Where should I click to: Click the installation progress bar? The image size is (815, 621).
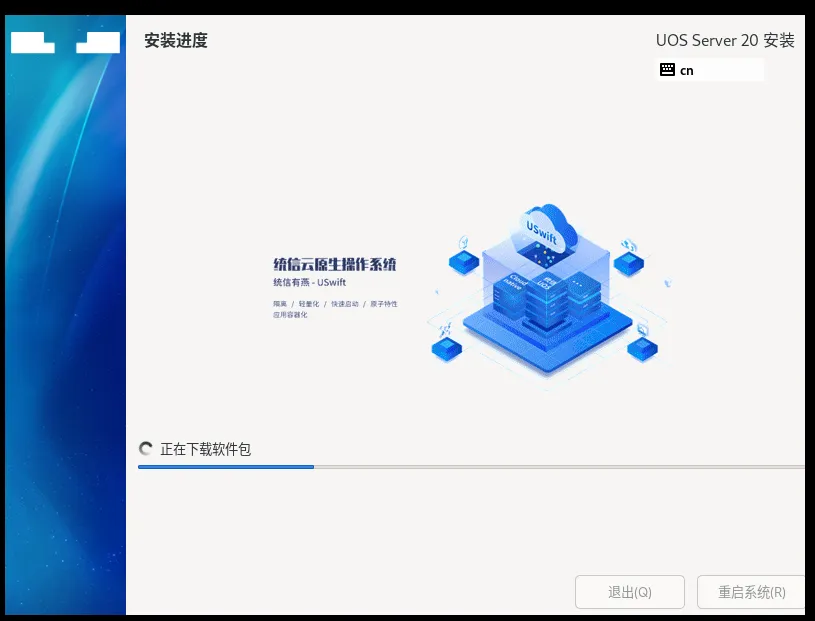[x=471, y=467]
